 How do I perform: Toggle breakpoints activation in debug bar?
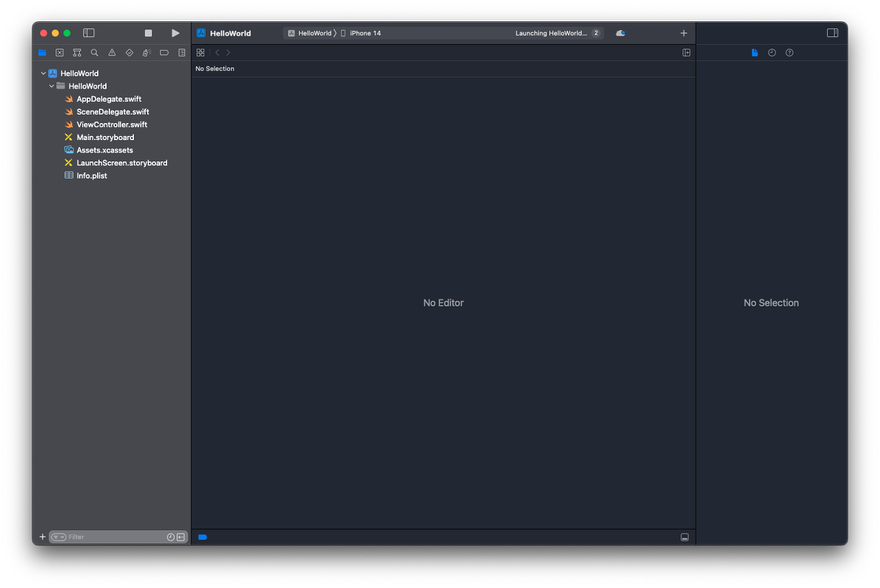[x=203, y=537]
